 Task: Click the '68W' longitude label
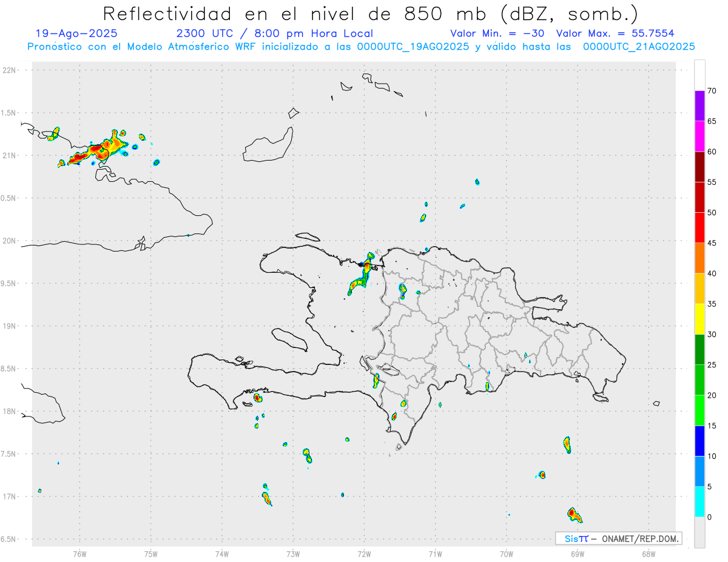tap(649, 554)
